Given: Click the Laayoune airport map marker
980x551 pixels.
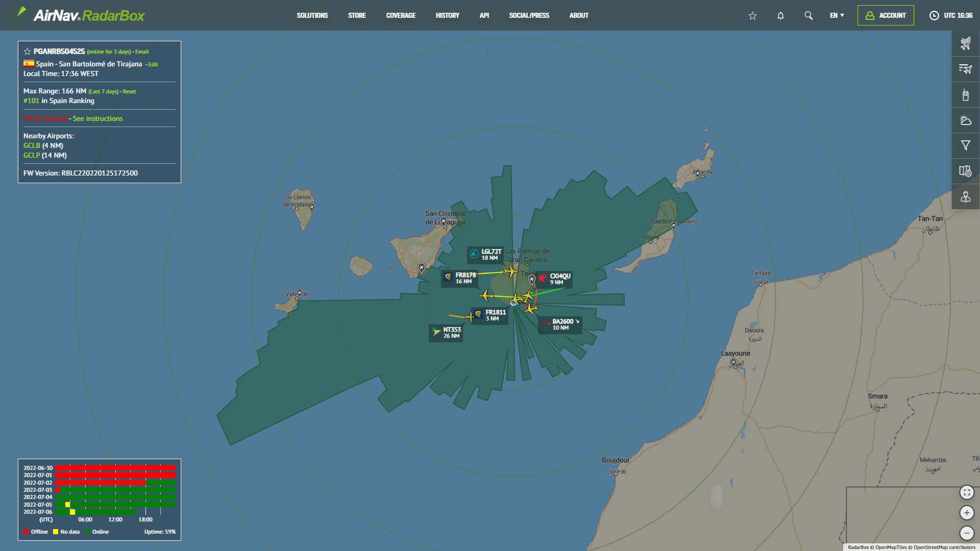Looking at the screenshot, I should tap(733, 363).
